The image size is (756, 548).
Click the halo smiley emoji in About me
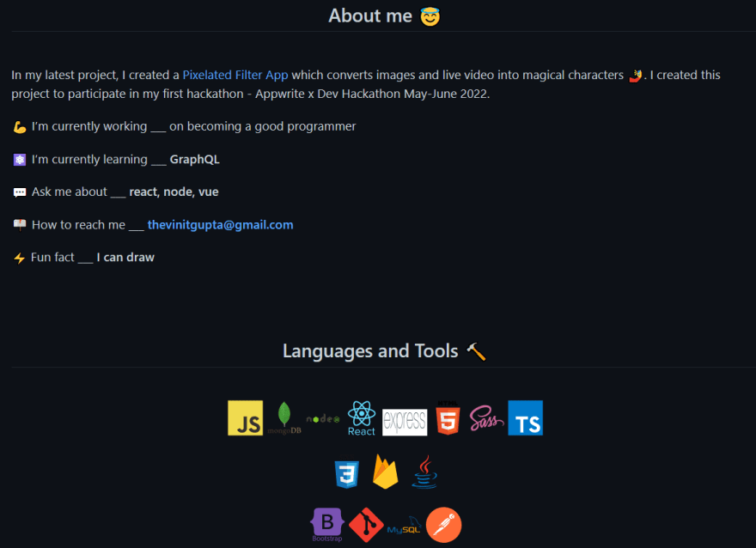pos(430,16)
